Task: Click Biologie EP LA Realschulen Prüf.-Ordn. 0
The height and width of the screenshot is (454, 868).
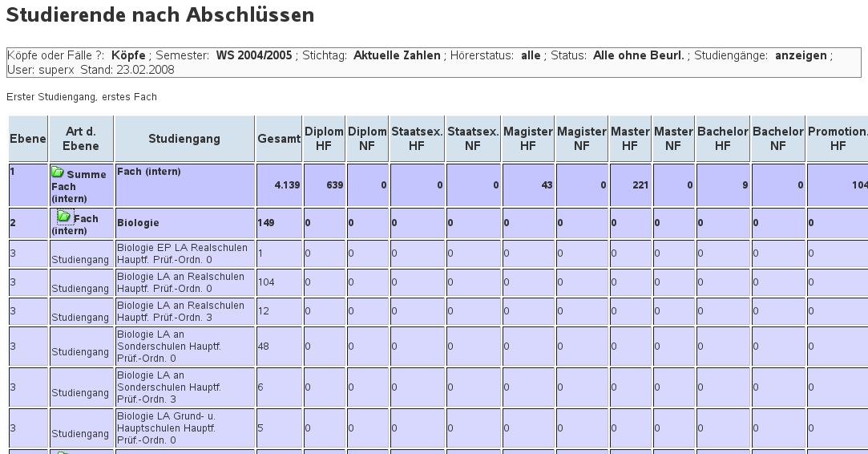Action: click(x=184, y=253)
